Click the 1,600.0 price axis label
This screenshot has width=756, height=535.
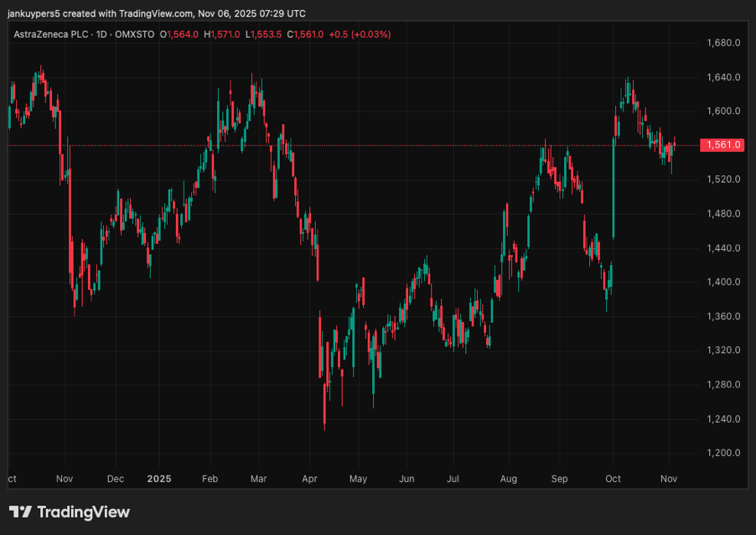click(x=723, y=111)
